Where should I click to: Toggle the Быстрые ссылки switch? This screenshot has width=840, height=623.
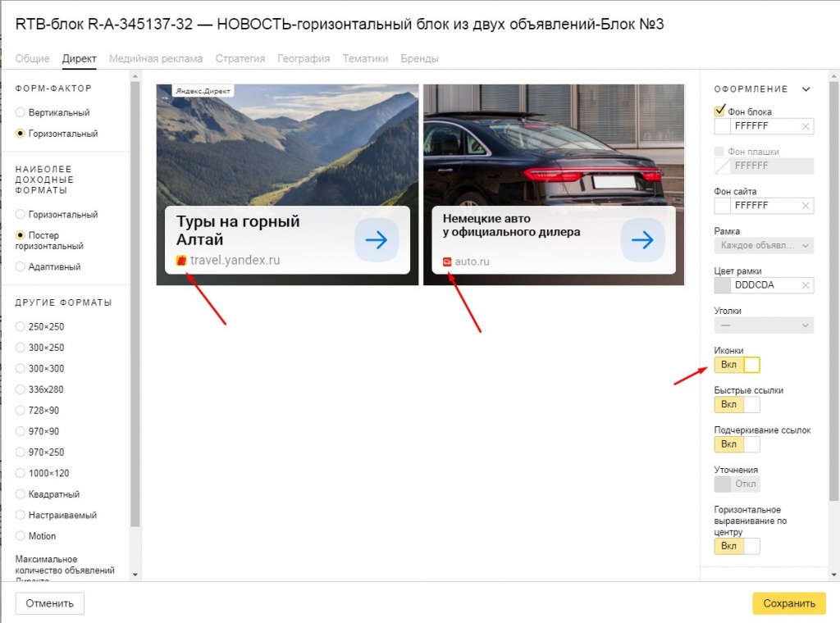[x=737, y=405]
